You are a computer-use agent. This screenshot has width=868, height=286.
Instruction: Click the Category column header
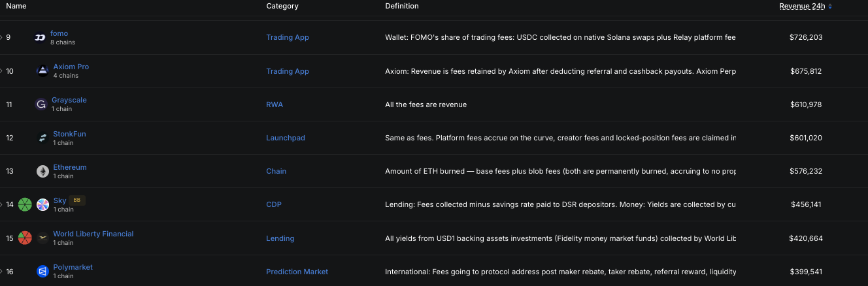click(282, 6)
